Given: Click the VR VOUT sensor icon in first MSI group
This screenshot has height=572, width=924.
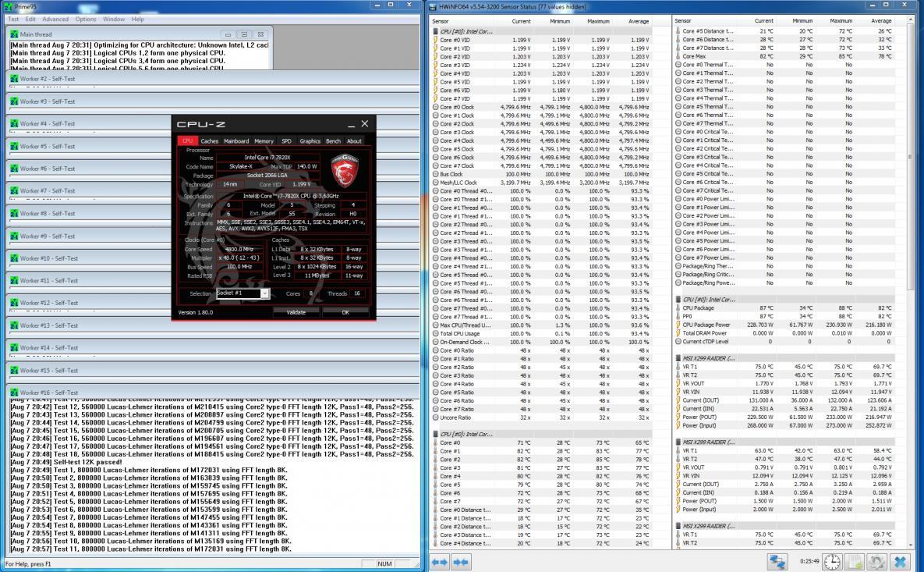Looking at the screenshot, I should point(678,383).
